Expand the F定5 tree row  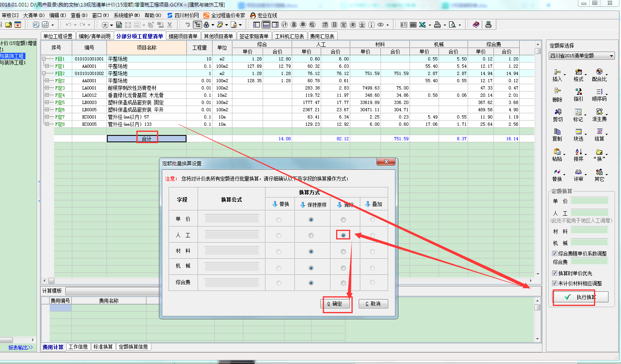click(x=47, y=102)
